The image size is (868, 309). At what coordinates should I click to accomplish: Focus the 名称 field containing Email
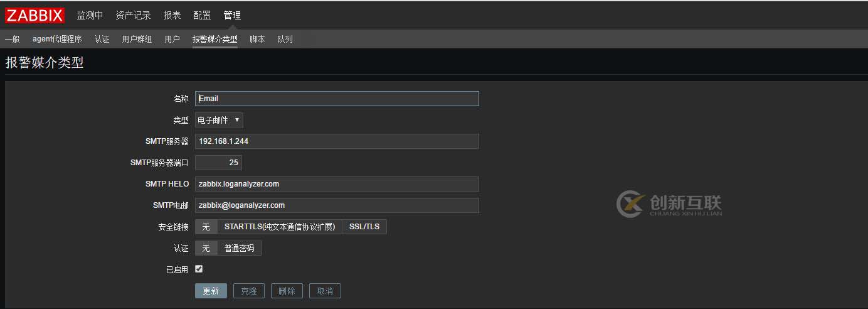click(337, 99)
